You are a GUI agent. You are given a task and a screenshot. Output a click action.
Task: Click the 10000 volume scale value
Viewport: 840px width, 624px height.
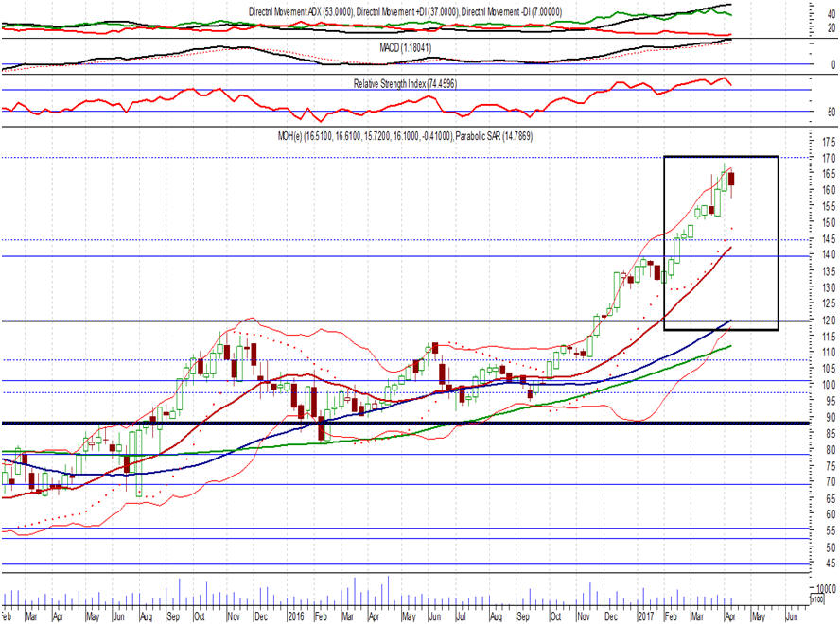(827, 589)
